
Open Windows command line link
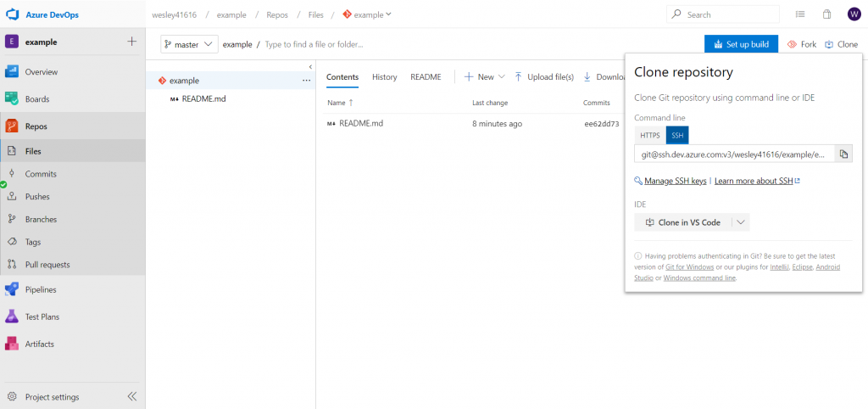pos(699,278)
